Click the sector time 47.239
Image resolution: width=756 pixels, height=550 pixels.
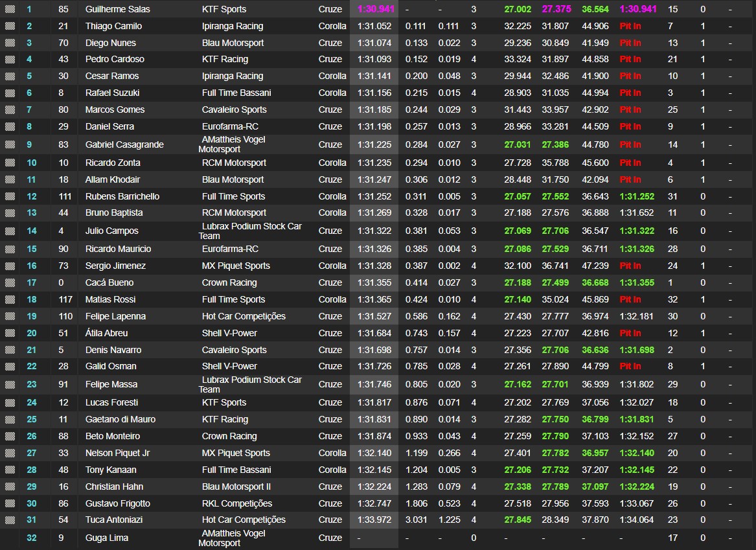click(595, 266)
